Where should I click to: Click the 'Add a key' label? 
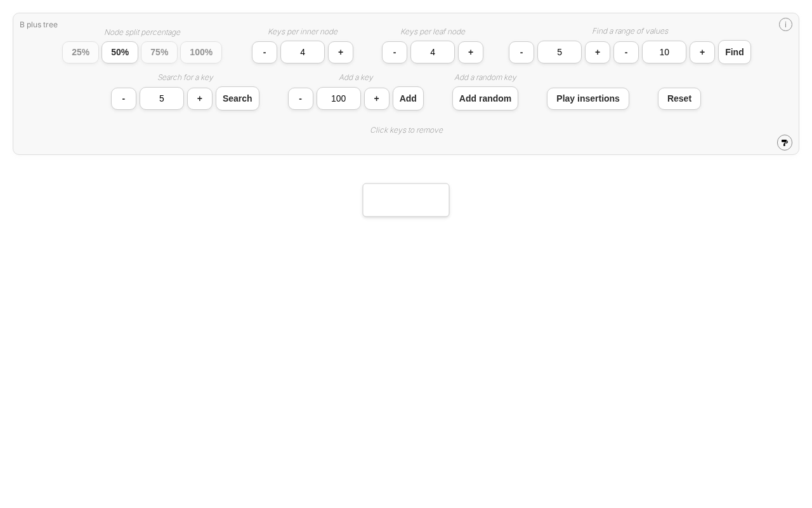coord(356,77)
